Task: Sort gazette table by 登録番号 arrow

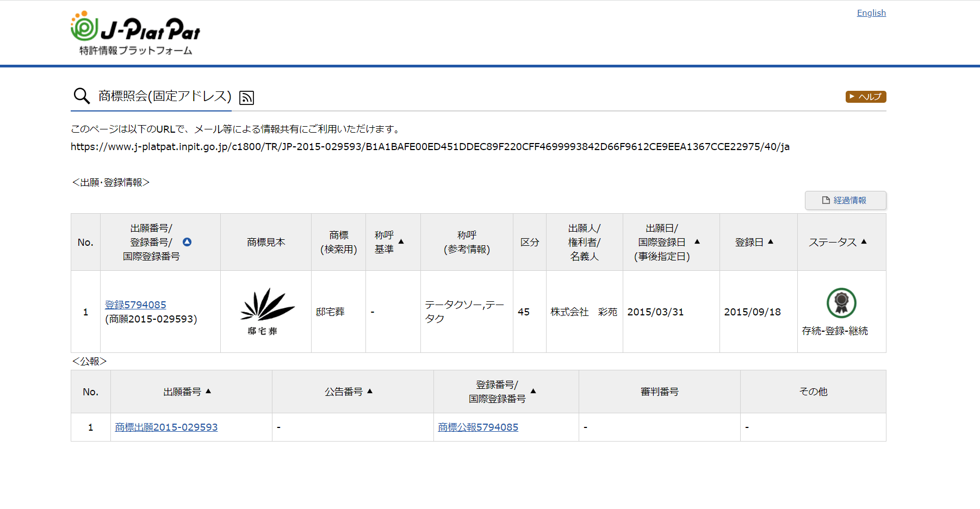Action: pyautogui.click(x=534, y=392)
